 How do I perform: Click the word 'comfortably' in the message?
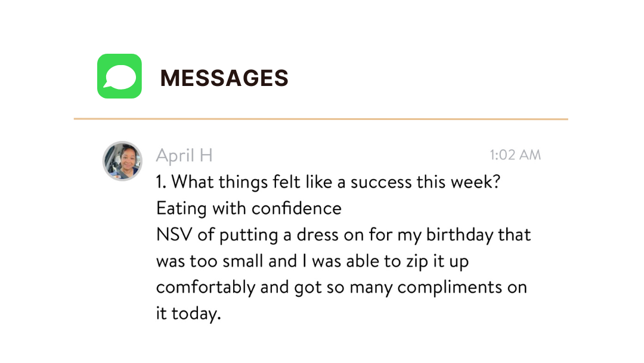[x=205, y=287]
